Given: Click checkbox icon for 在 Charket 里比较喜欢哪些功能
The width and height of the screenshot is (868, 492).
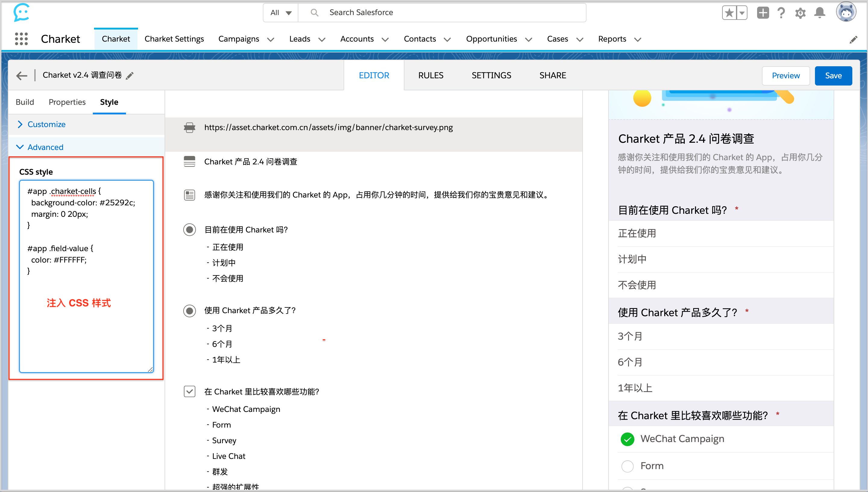Looking at the screenshot, I should pyautogui.click(x=189, y=392).
